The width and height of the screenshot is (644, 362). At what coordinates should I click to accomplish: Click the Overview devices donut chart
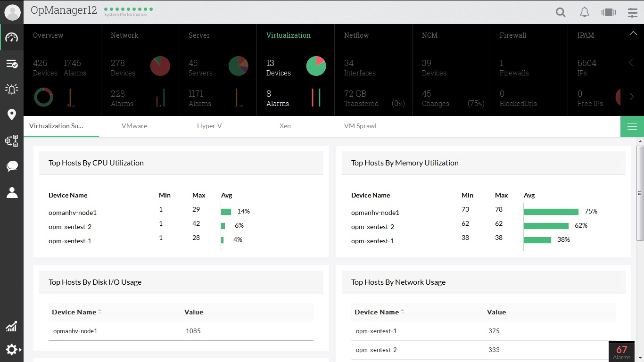click(43, 97)
